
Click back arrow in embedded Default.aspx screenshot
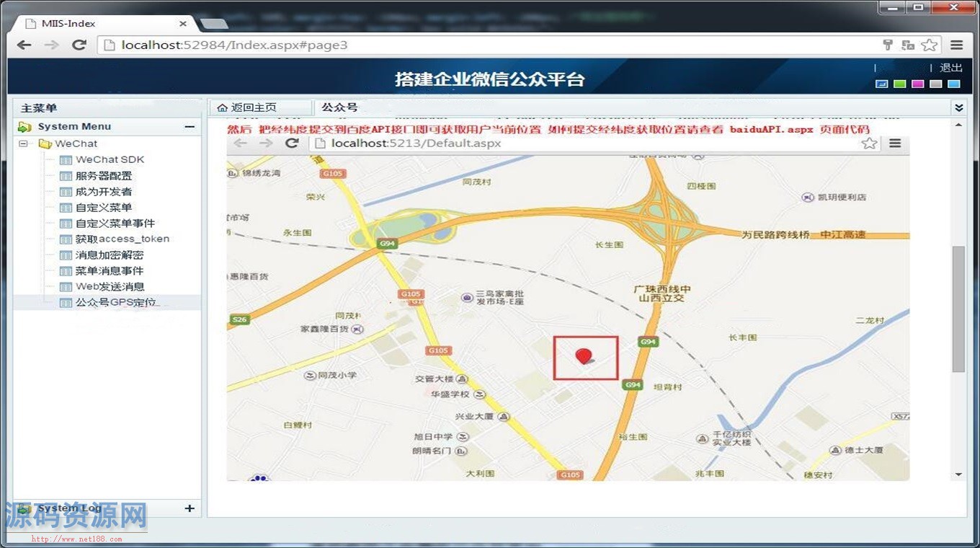click(x=241, y=143)
